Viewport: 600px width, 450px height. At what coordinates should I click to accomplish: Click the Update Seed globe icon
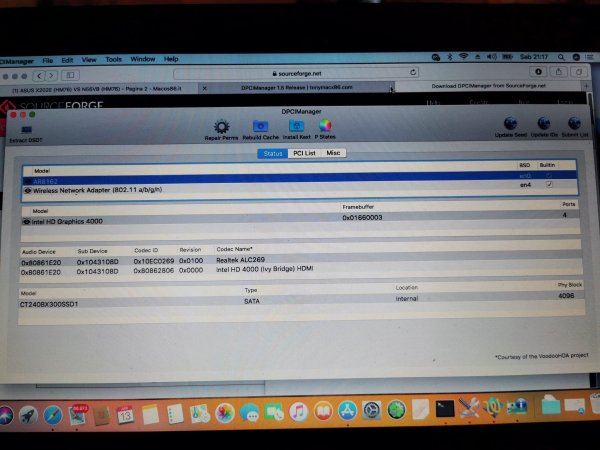pyautogui.click(x=510, y=124)
